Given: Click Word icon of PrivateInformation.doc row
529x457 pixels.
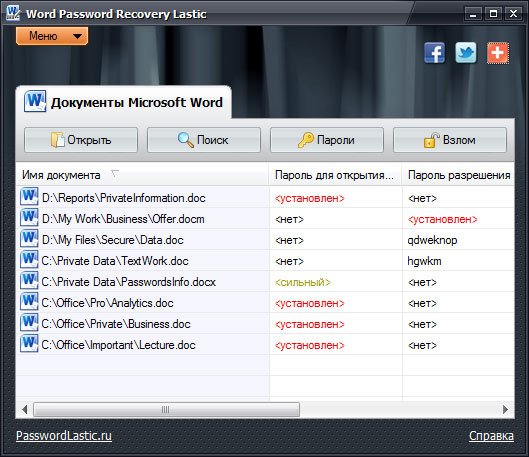Looking at the screenshot, I should 29,197.
